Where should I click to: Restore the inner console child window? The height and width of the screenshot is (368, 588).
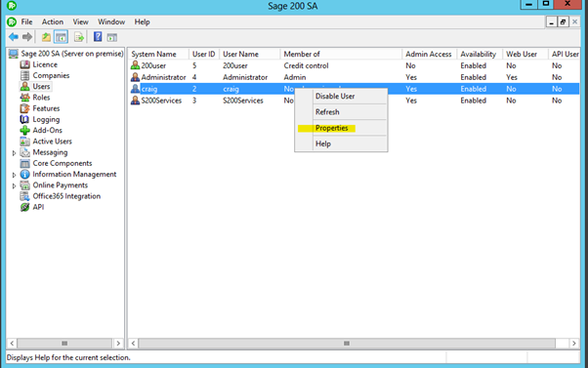coord(563,22)
